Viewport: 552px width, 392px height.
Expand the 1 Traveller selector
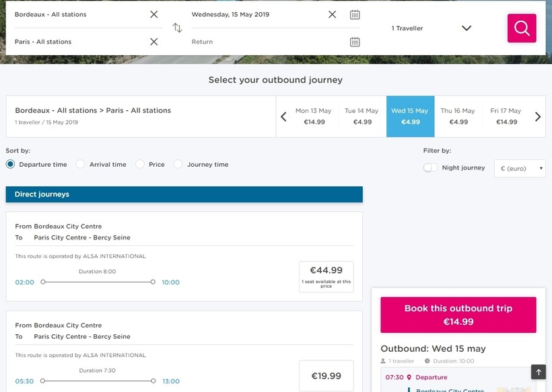(432, 28)
